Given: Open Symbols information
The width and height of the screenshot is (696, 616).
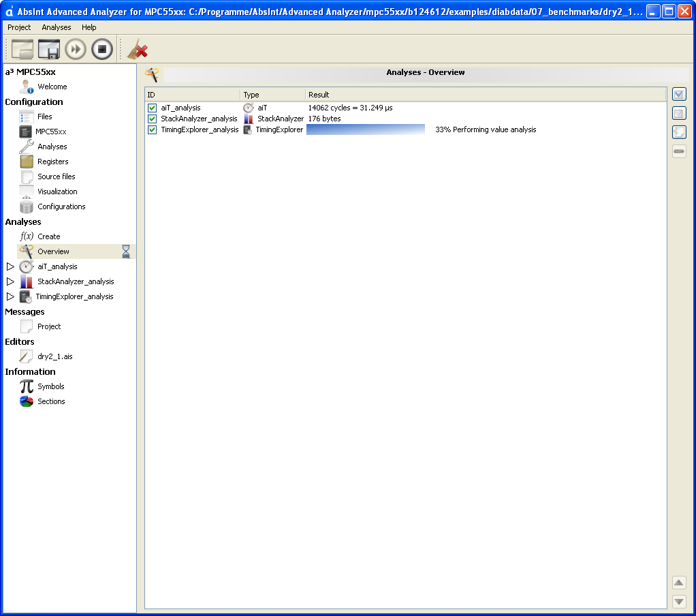Looking at the screenshot, I should [x=50, y=386].
